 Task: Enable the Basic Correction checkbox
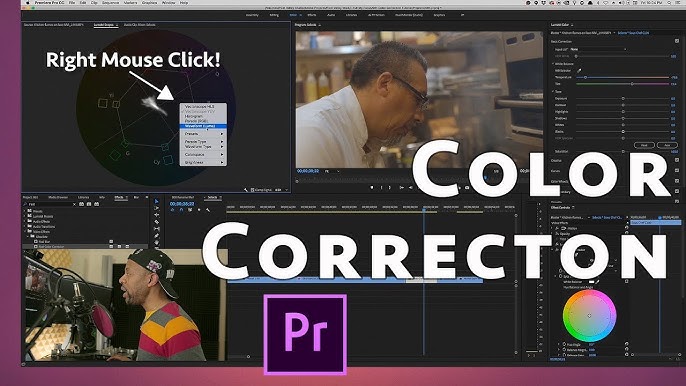pyautogui.click(x=677, y=41)
